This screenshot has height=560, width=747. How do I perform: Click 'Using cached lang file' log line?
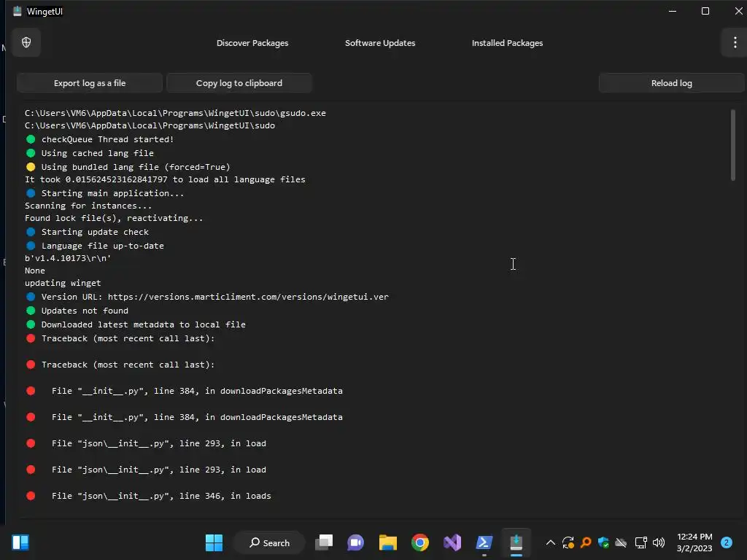click(x=90, y=153)
